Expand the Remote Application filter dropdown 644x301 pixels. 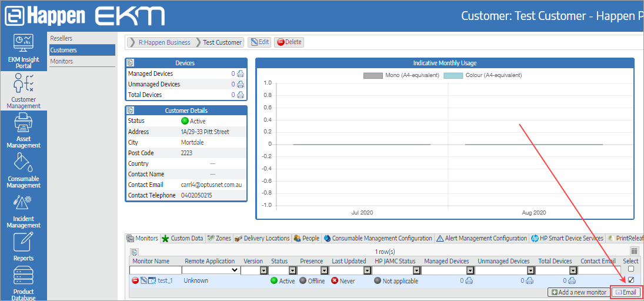[x=211, y=270]
